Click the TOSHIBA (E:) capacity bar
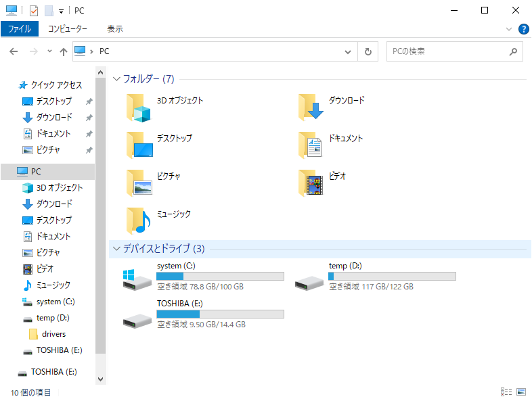Screen dimensions: 532x401 [220, 314]
